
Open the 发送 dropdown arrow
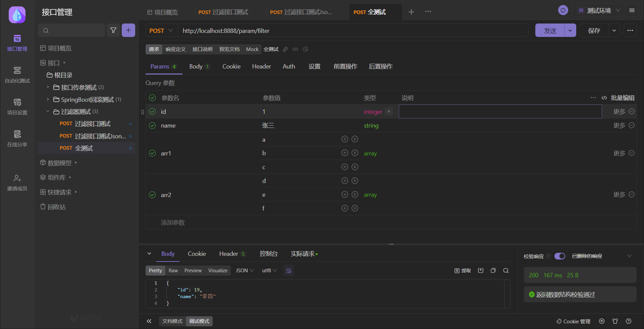point(570,31)
